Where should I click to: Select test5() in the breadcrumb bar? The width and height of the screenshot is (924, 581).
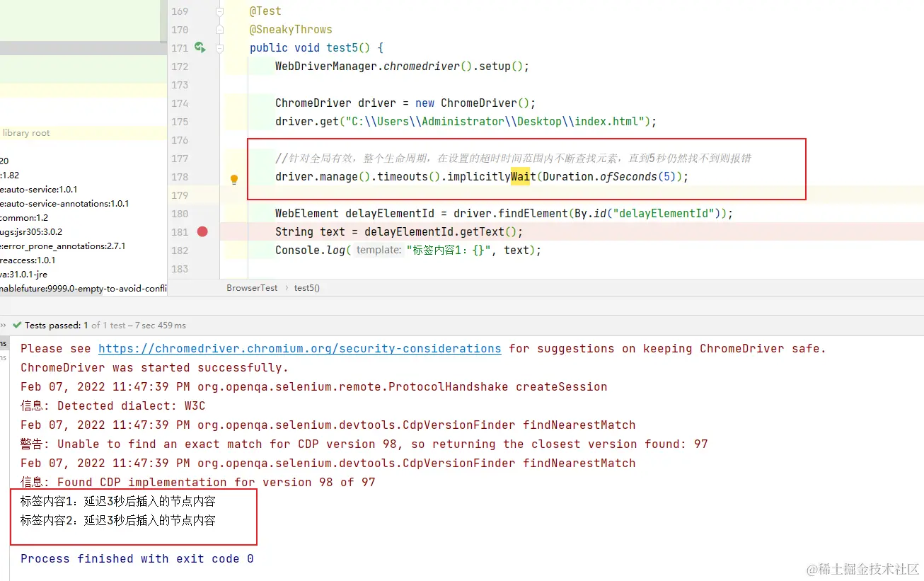coord(307,288)
